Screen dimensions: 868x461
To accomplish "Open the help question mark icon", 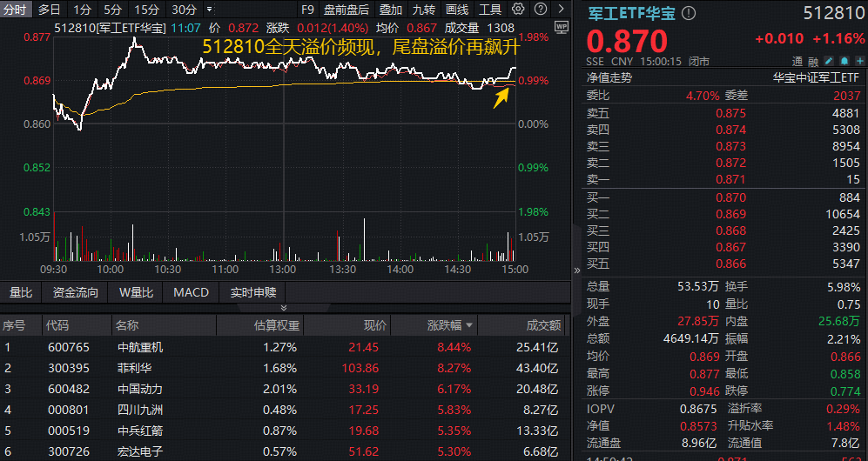I will 541,9.
